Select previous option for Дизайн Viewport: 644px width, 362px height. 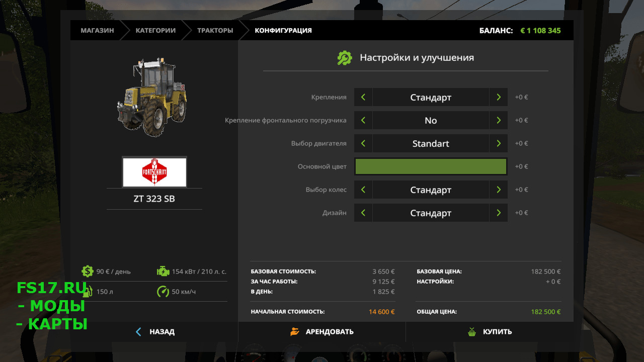363,213
